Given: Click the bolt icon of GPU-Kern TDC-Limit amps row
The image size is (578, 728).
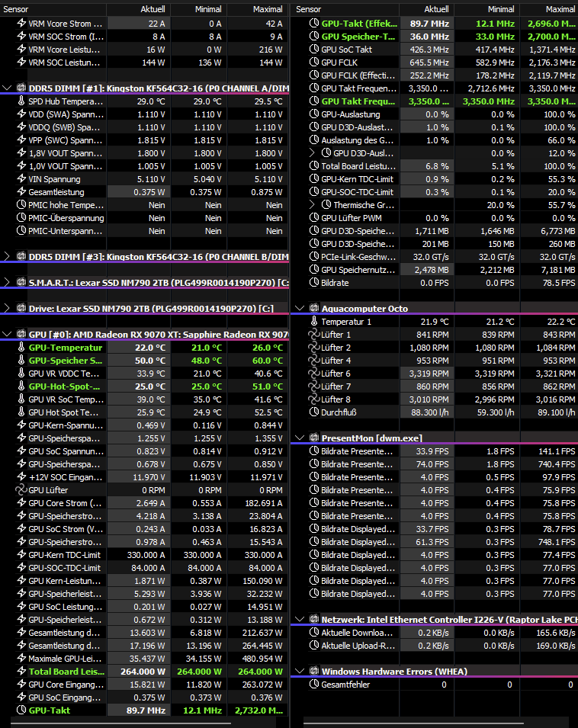Looking at the screenshot, I should point(21,555).
